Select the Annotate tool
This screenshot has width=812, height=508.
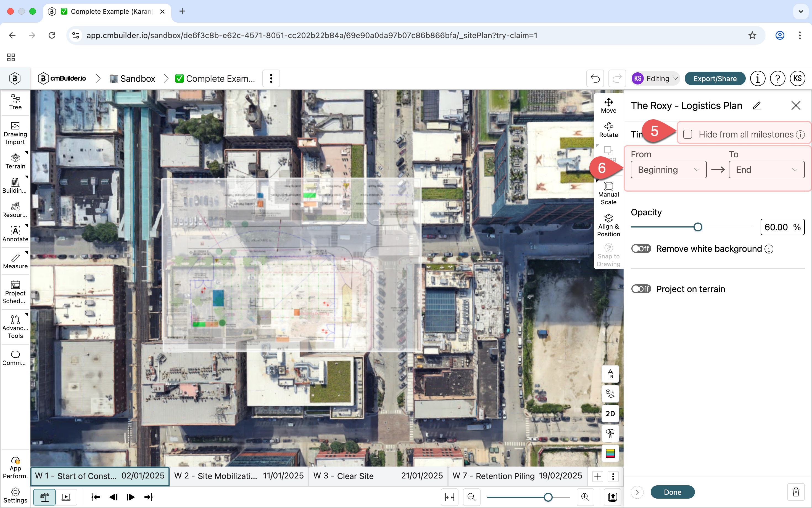15,234
